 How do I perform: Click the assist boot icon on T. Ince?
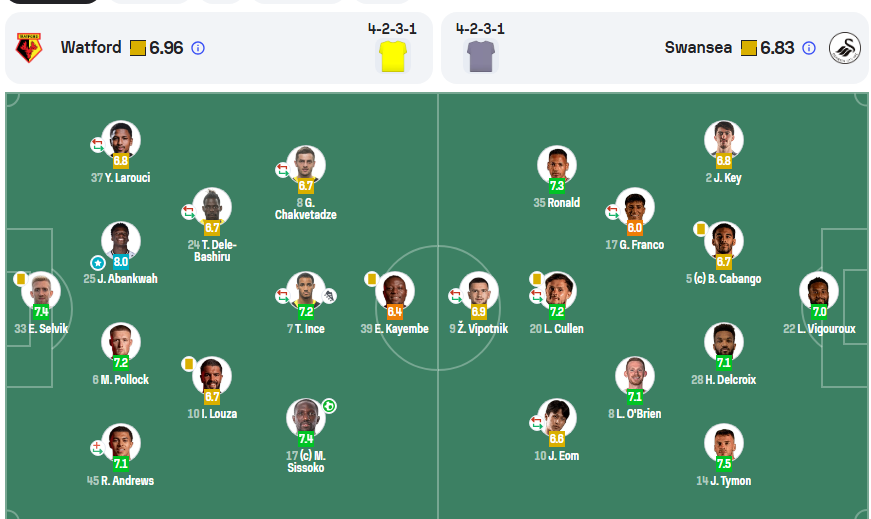330,296
